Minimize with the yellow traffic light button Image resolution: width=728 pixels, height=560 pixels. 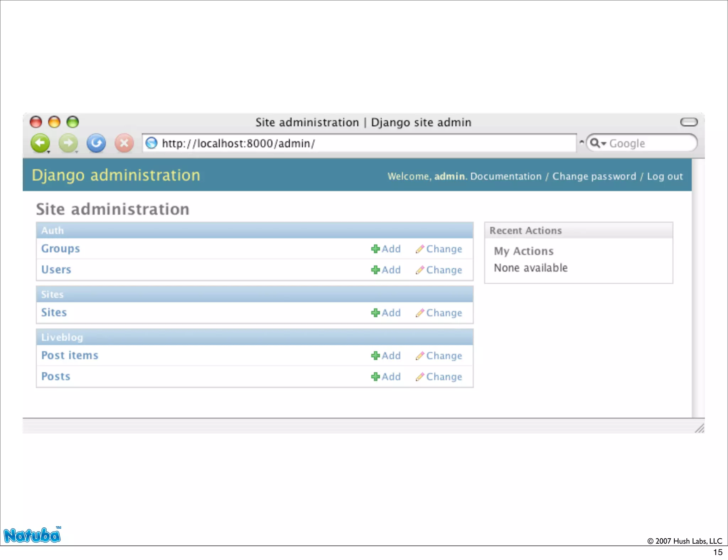pos(54,122)
